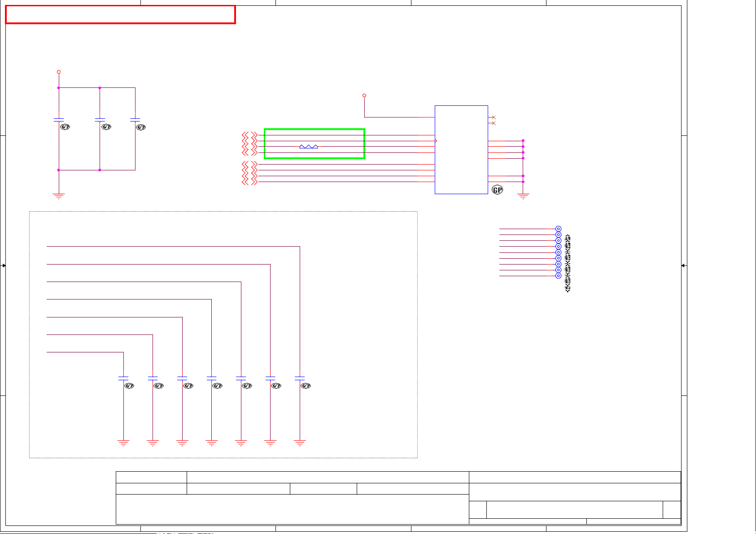Select the stacked vertical label strip beside test points
The image size is (756, 534).
(x=568, y=263)
